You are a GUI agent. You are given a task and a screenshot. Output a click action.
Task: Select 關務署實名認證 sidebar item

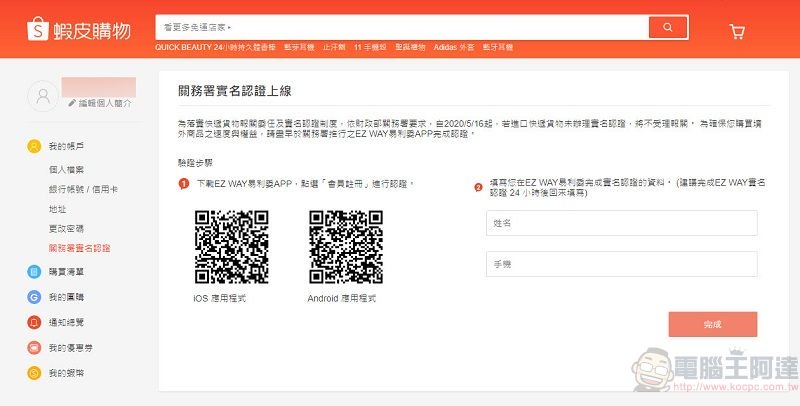(x=80, y=248)
